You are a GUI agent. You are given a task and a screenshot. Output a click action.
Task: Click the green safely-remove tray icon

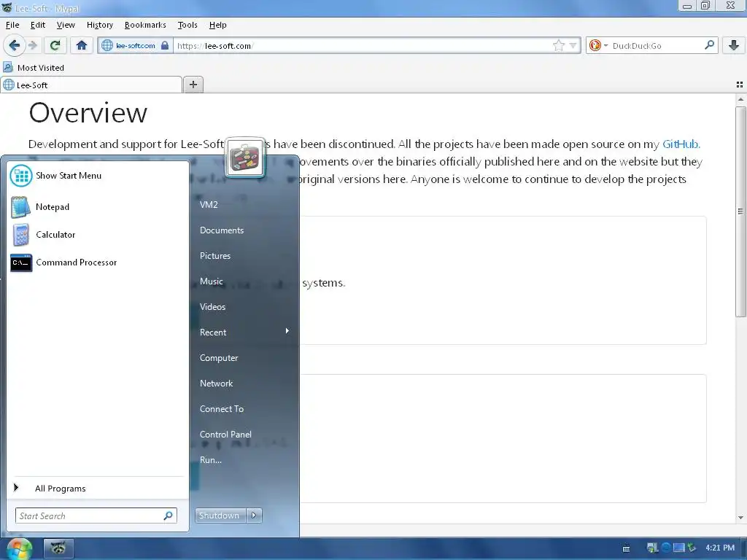point(692,548)
